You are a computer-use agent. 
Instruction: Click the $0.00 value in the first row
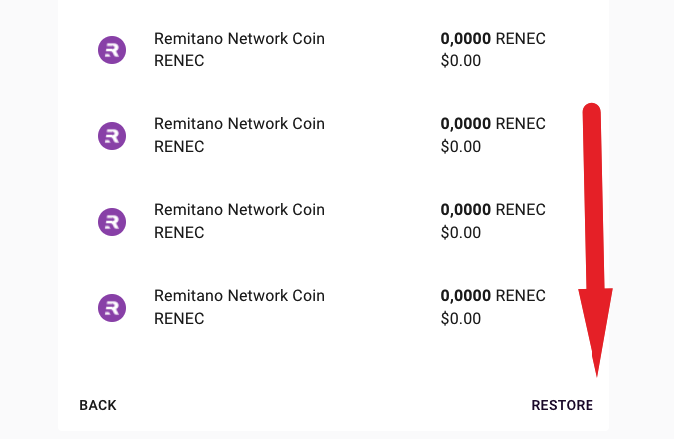coord(461,61)
